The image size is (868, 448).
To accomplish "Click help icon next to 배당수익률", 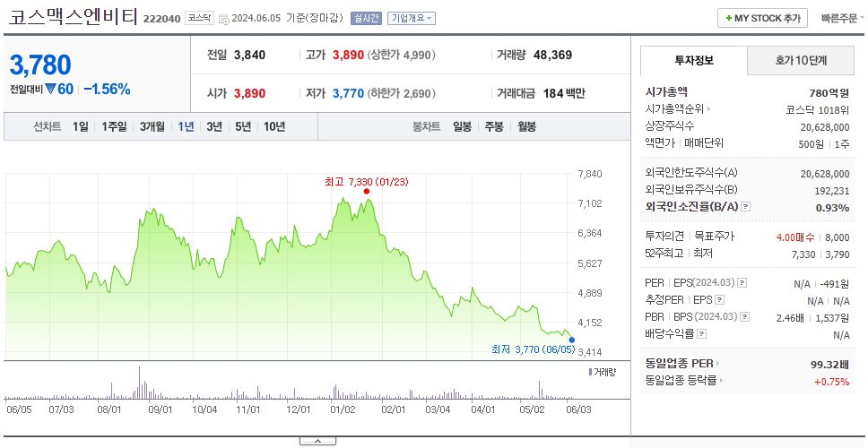I will coord(701,334).
